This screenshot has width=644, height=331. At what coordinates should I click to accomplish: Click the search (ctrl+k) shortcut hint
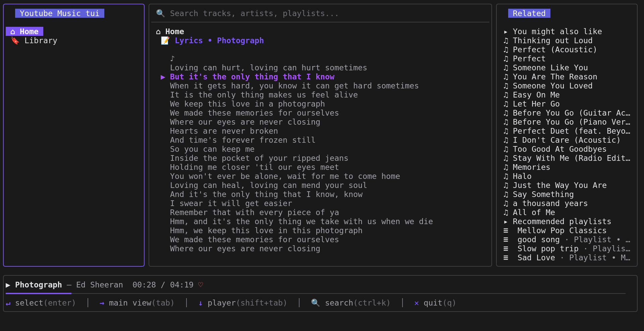(351, 303)
